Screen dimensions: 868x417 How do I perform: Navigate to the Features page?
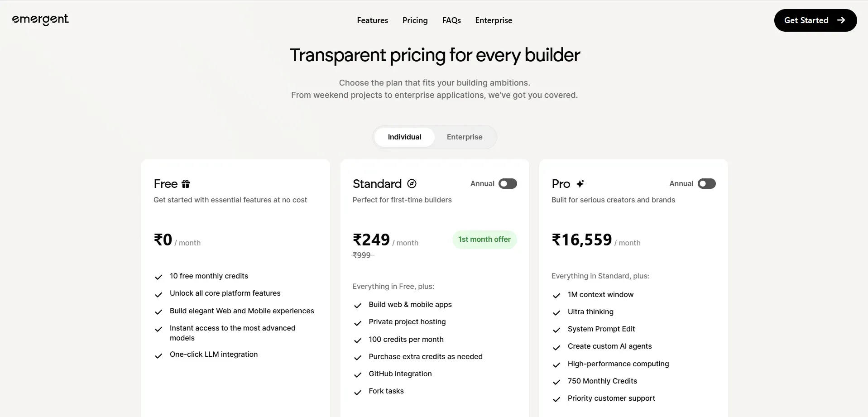tap(372, 20)
